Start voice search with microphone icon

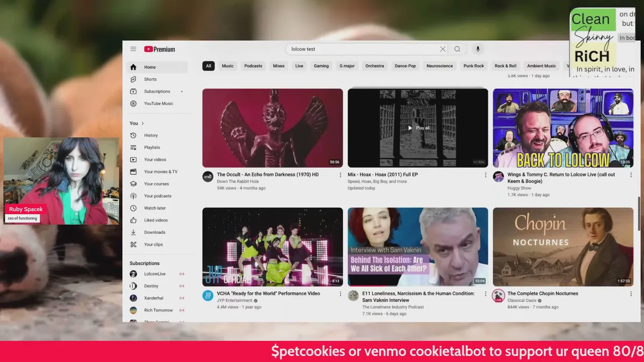478,49
